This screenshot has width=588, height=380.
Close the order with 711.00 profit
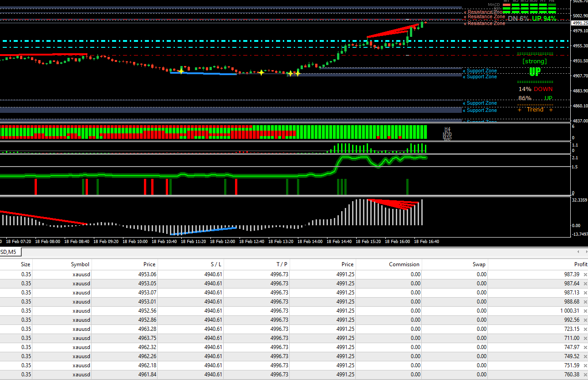(x=585, y=338)
